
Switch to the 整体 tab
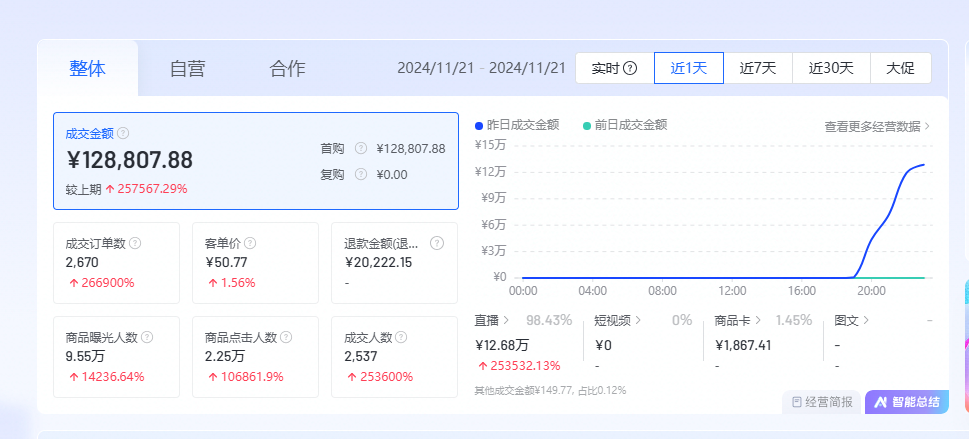pyautogui.click(x=87, y=68)
